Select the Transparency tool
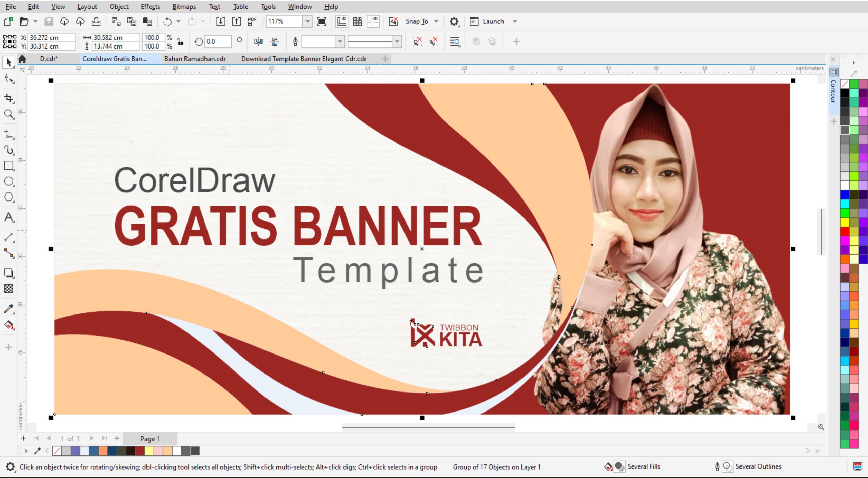 coord(9,289)
